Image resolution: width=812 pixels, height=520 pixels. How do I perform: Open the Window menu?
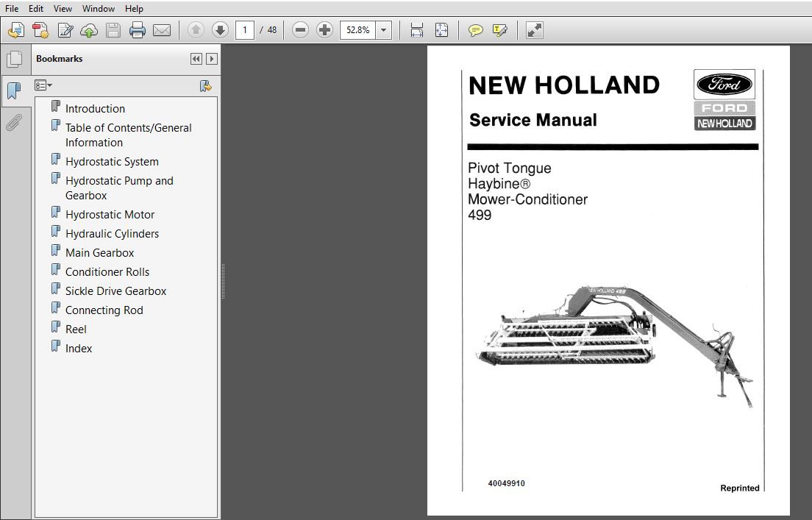[x=99, y=8]
